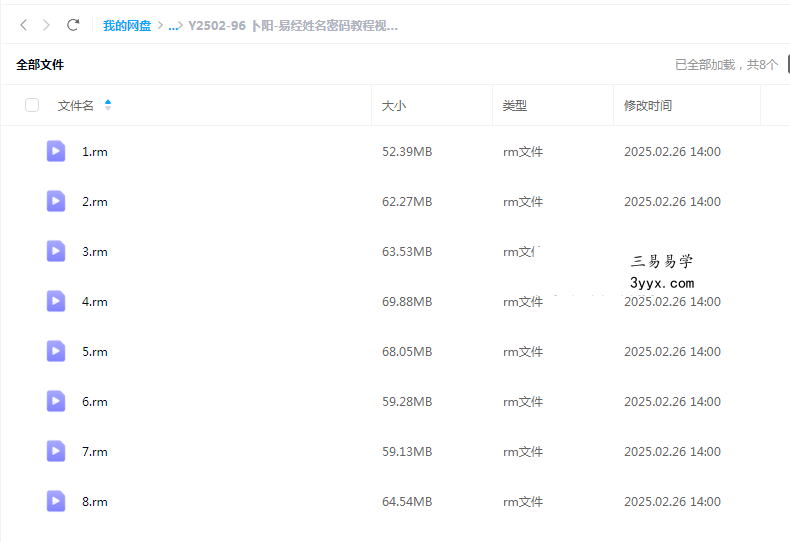Click the rm文件 type of 1.rm

[x=523, y=152]
